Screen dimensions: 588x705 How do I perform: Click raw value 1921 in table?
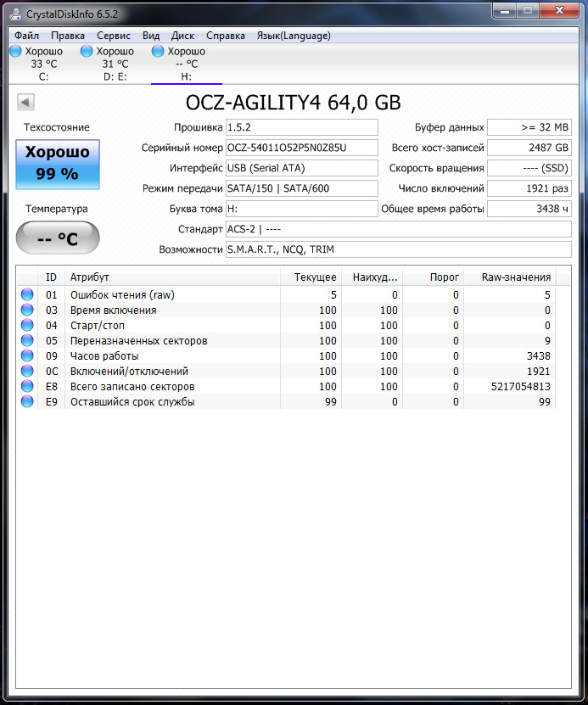pos(538,372)
